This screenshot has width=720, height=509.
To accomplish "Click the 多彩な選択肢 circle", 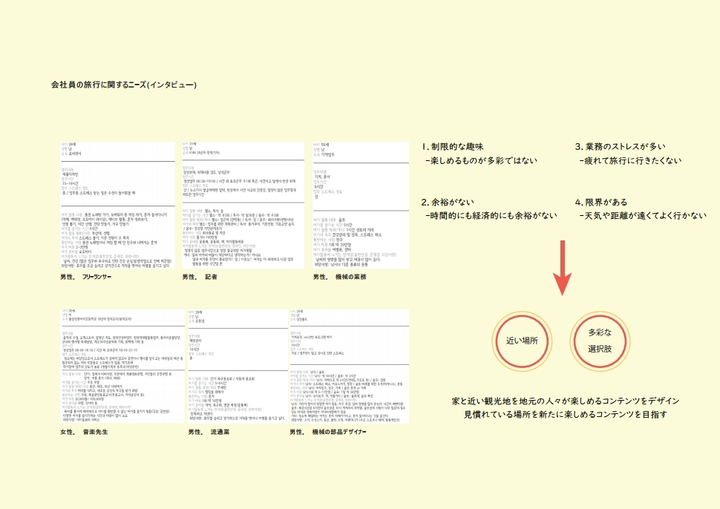I will click(600, 341).
